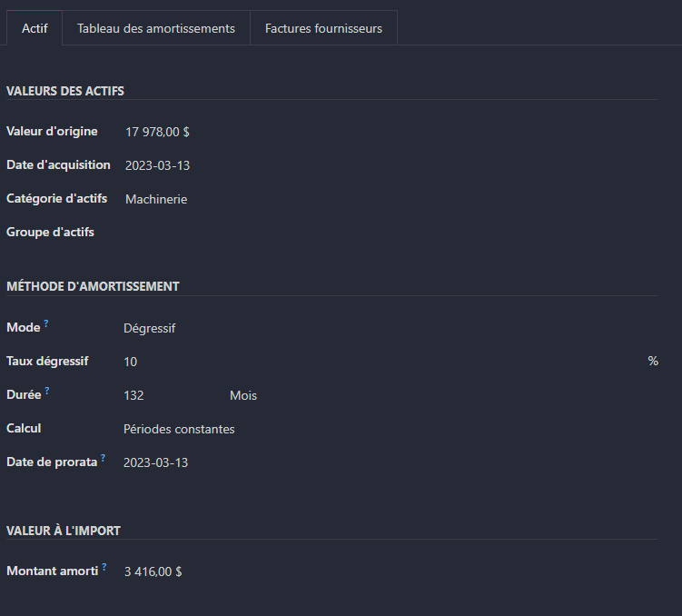Click the Méthode d'amortissement section heading
The image size is (682, 616).
coord(93,286)
